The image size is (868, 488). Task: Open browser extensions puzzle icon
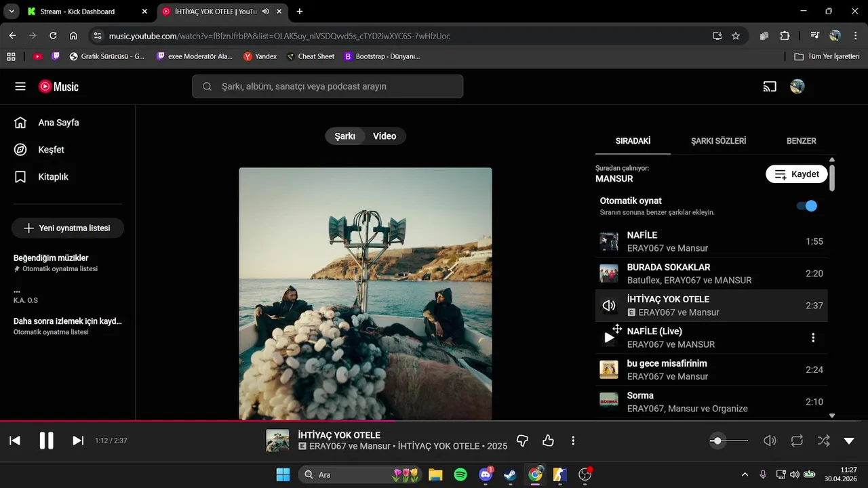[785, 36]
